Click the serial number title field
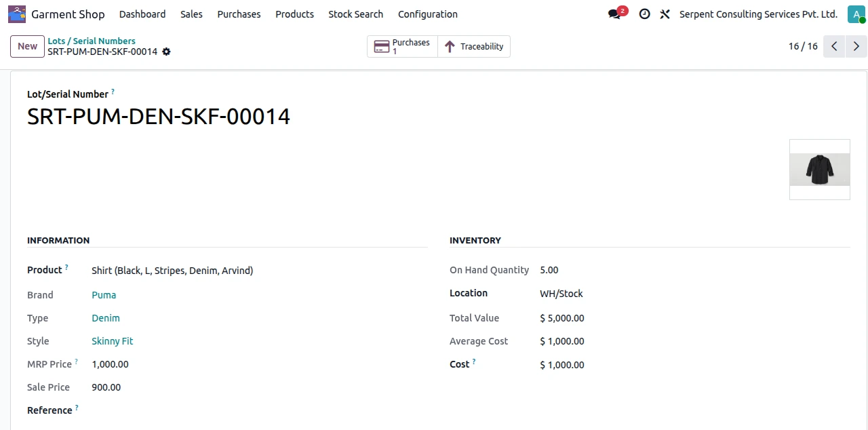868x430 pixels. coord(159,117)
